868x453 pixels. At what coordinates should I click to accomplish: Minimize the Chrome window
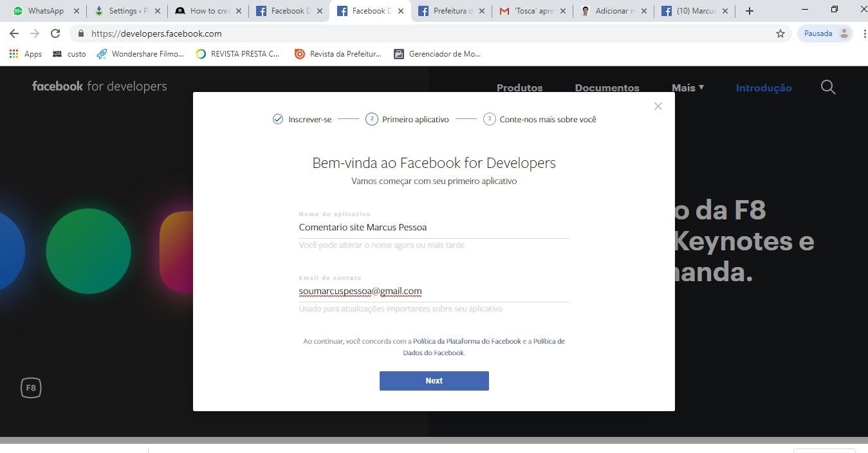[x=806, y=9]
